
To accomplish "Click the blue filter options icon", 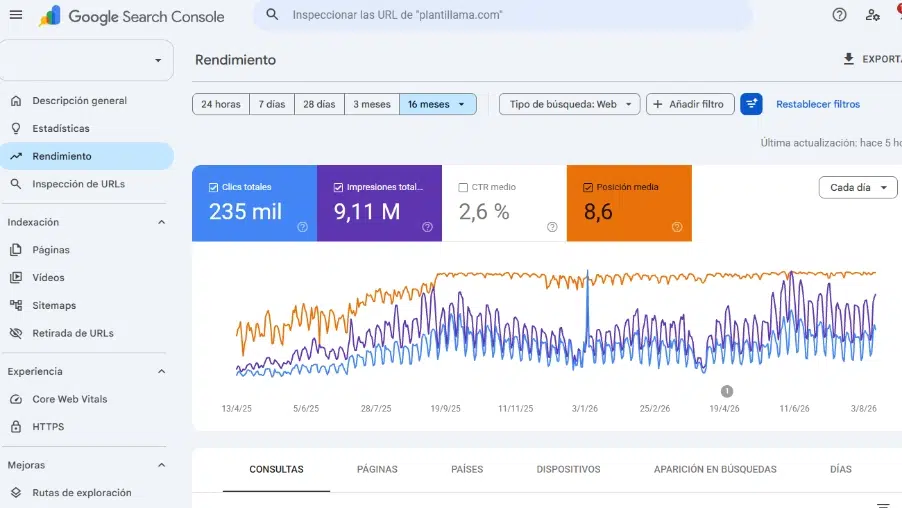I will point(751,104).
